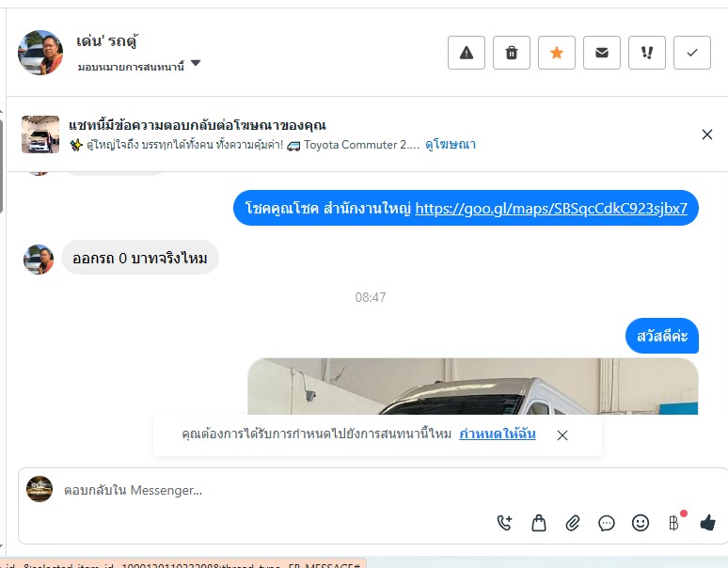Toggle the orange star follow-up marker
This screenshot has height=568, width=728.
point(556,53)
